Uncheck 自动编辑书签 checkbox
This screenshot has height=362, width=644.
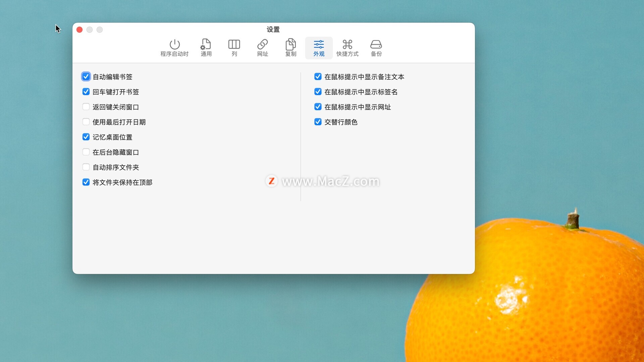click(x=86, y=77)
